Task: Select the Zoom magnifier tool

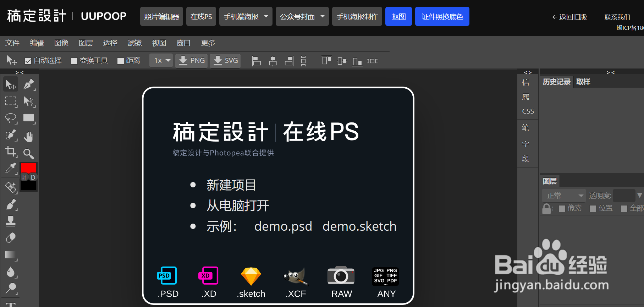Action: click(29, 153)
